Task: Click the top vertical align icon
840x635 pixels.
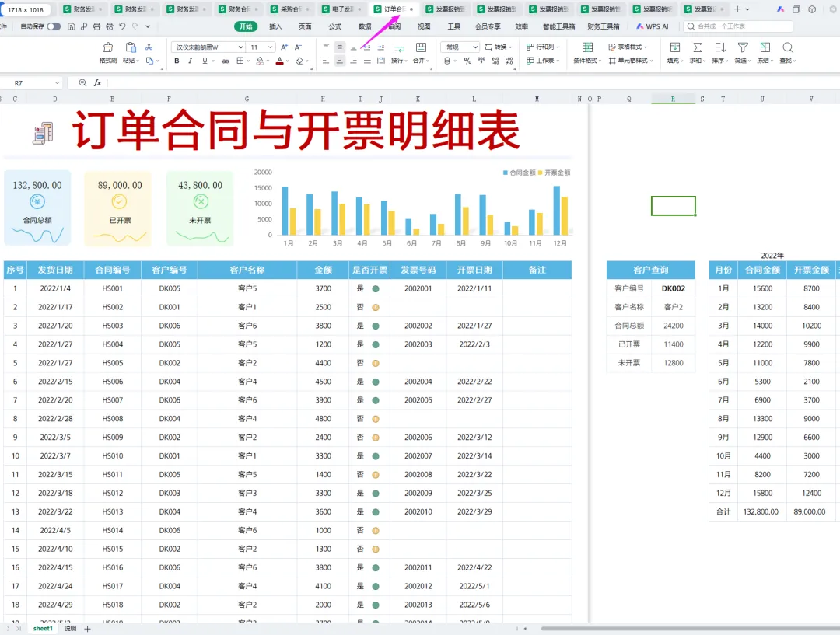Action: click(326, 47)
